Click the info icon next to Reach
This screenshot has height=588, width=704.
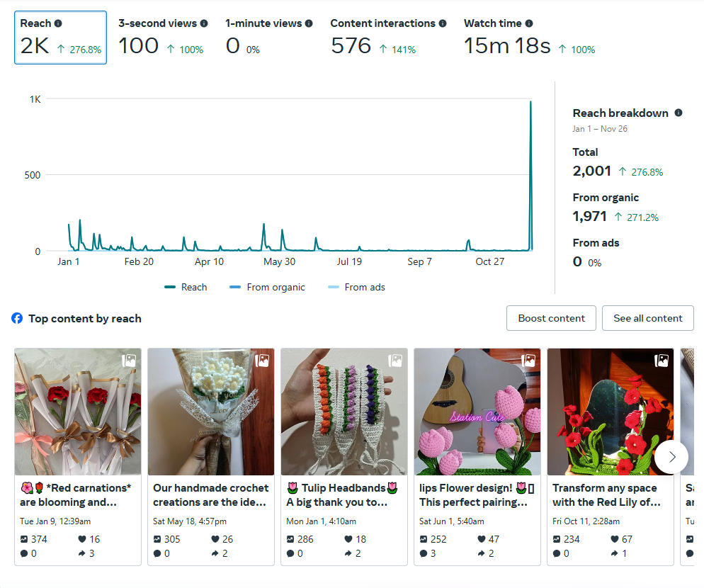58,23
